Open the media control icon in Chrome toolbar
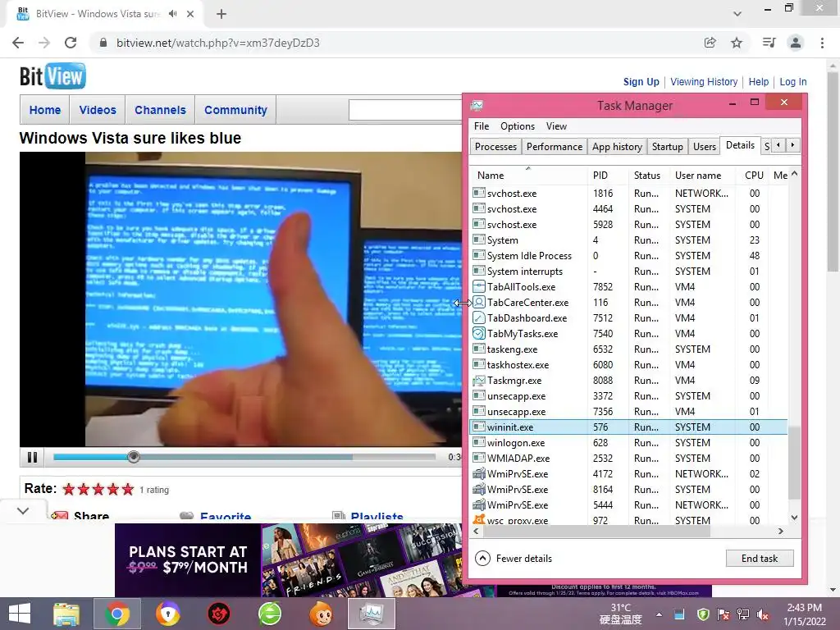840x630 pixels. (769, 43)
